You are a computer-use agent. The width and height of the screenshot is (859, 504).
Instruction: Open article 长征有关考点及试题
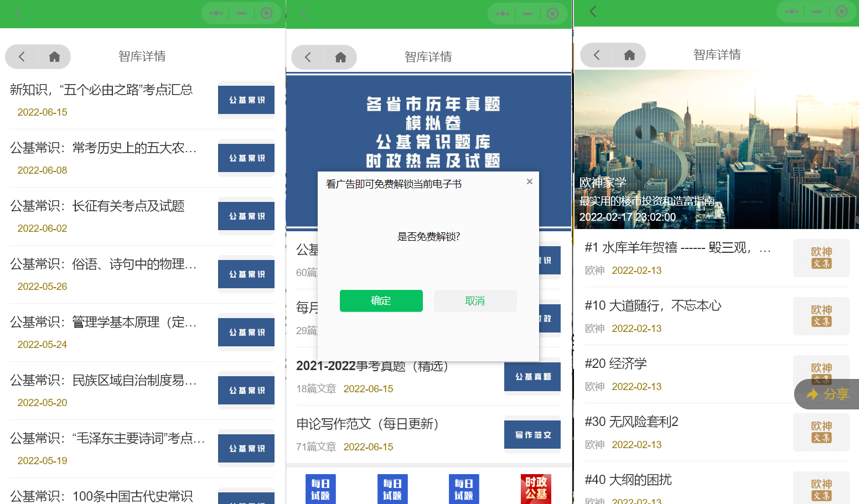[97, 206]
